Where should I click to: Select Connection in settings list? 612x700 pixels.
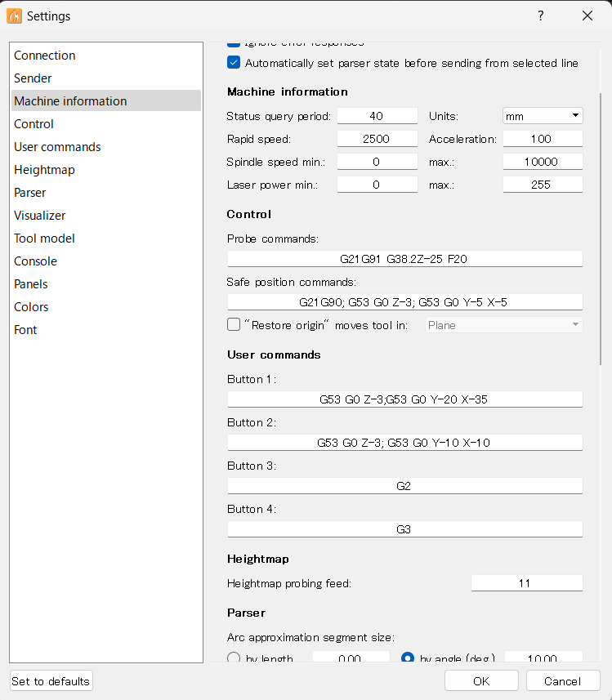[45, 56]
